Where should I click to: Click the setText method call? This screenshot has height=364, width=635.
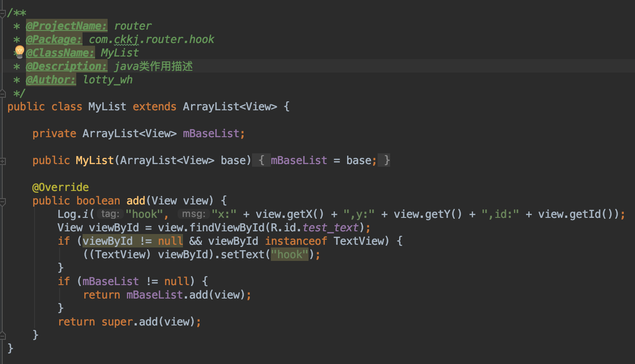pos(243,255)
